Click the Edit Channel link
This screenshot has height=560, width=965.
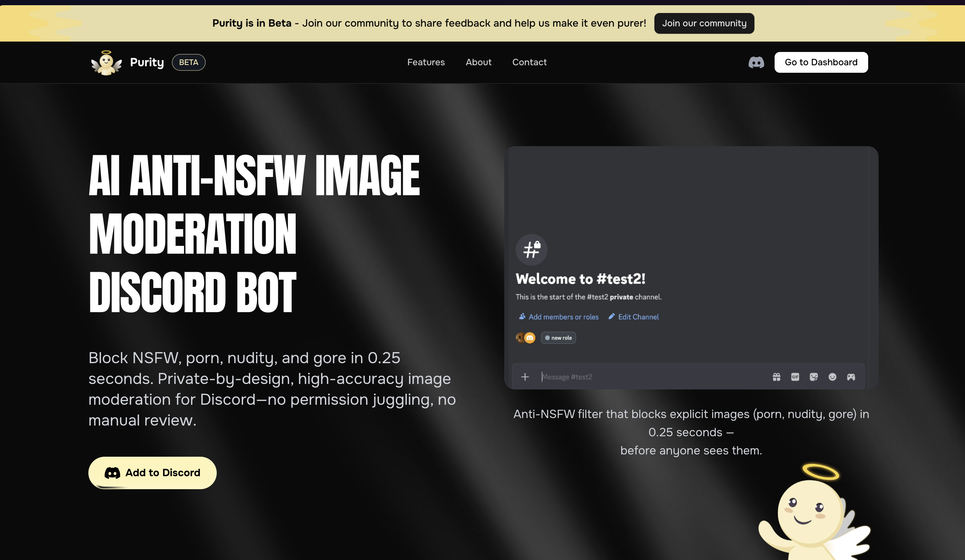(634, 317)
